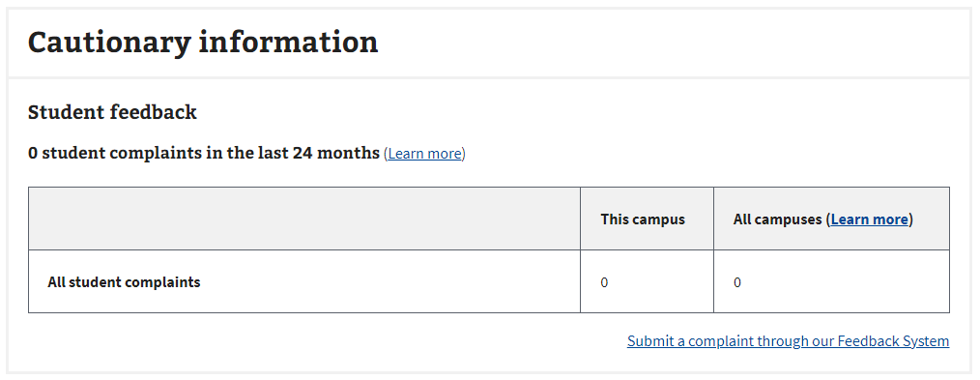Open Learn more link in All campuses header
Viewport: 980px width, 380px height.
point(870,219)
